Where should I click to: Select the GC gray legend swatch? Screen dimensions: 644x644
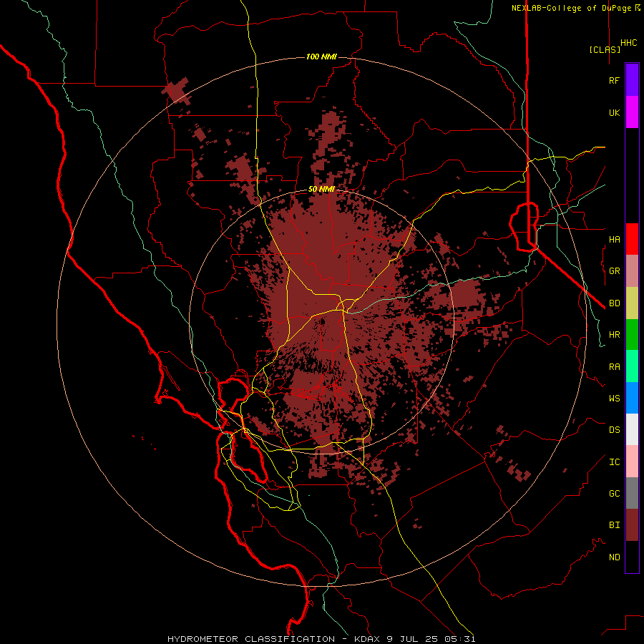(x=632, y=493)
